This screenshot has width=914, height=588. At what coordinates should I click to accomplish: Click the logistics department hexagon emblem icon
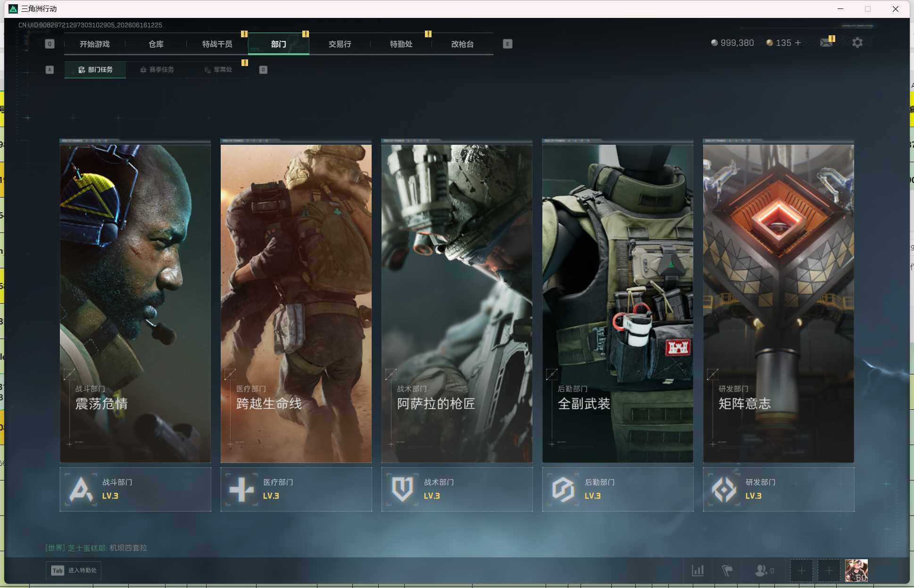(564, 489)
